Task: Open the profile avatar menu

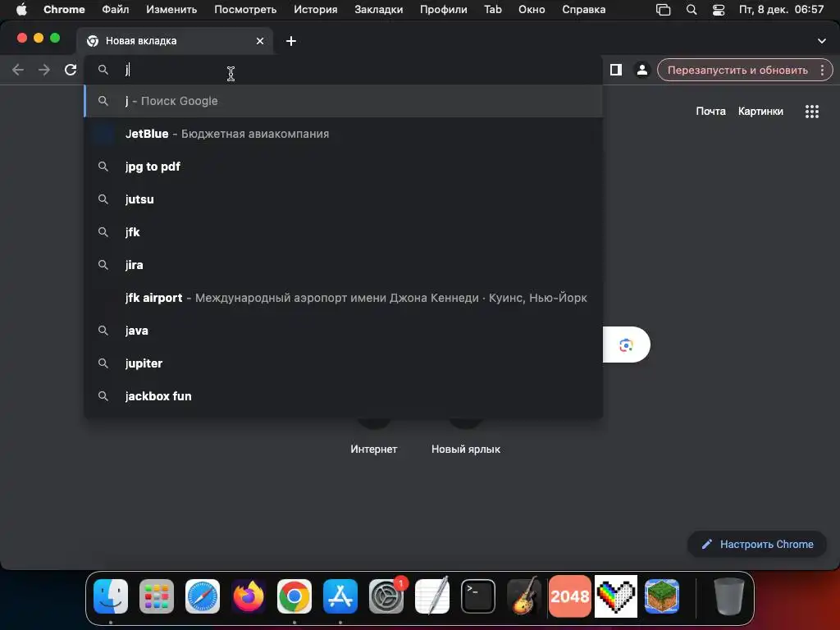Action: (x=641, y=70)
